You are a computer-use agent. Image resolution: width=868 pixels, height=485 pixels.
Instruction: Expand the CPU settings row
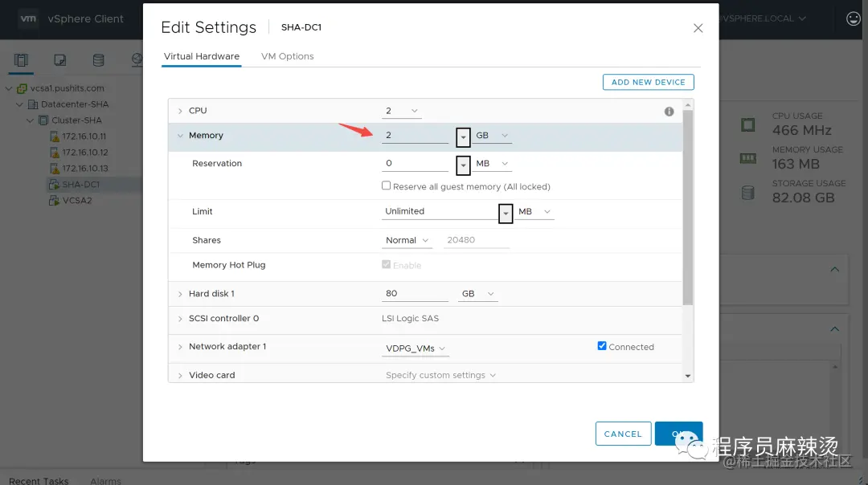pos(180,111)
